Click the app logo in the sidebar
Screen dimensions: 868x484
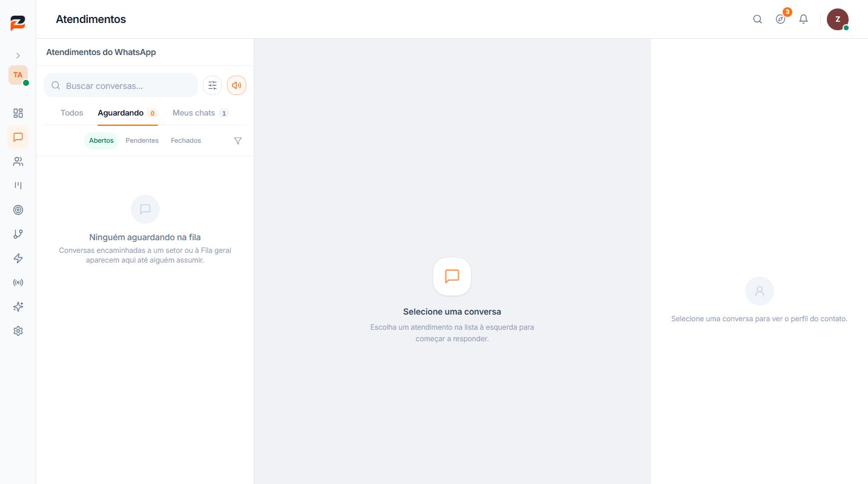pyautogui.click(x=18, y=23)
